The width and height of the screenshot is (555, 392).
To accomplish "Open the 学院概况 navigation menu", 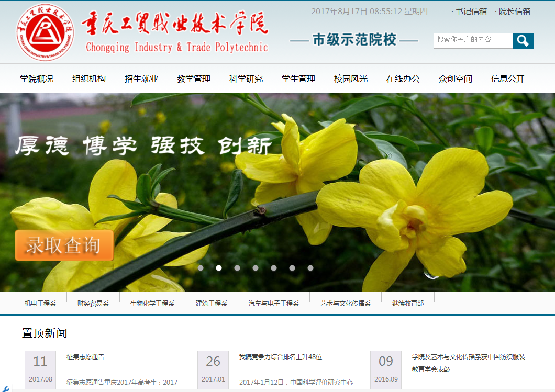I will coord(37,79).
